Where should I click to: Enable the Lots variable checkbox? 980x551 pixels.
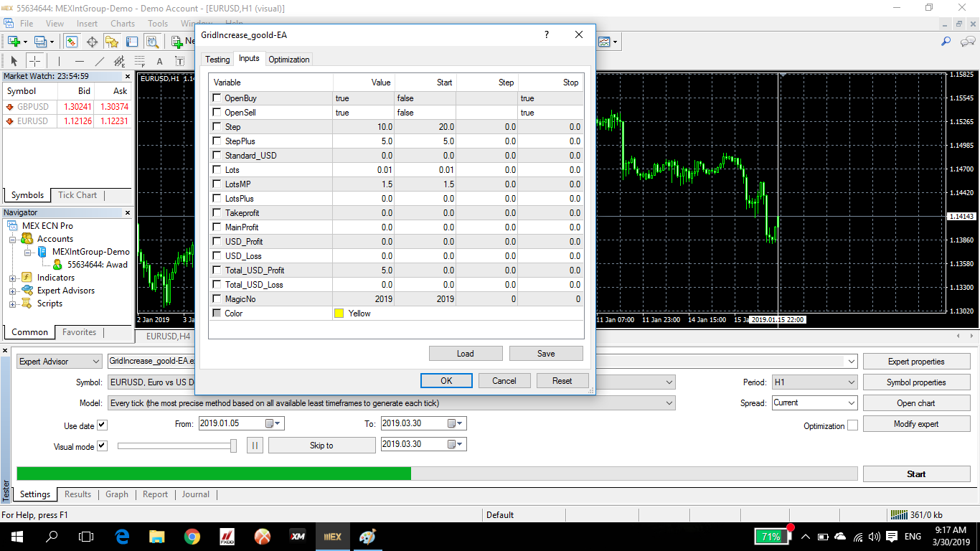coord(217,170)
